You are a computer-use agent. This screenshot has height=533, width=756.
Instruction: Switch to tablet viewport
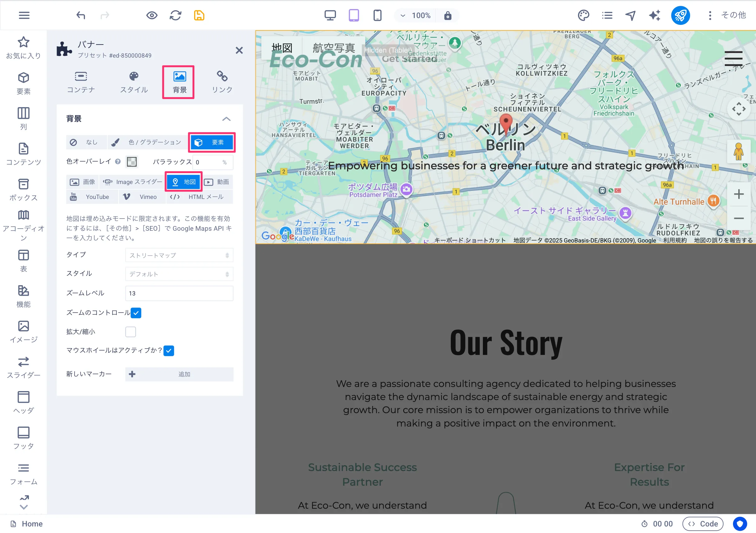pyautogui.click(x=354, y=16)
